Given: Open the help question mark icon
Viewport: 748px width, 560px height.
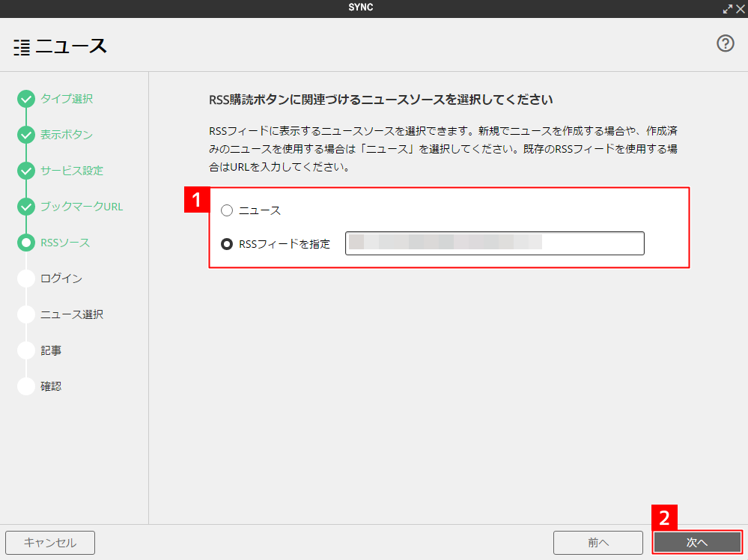Looking at the screenshot, I should click(725, 43).
